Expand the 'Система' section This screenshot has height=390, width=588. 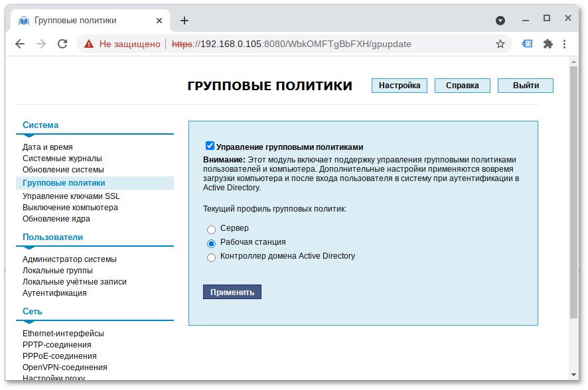[41, 125]
